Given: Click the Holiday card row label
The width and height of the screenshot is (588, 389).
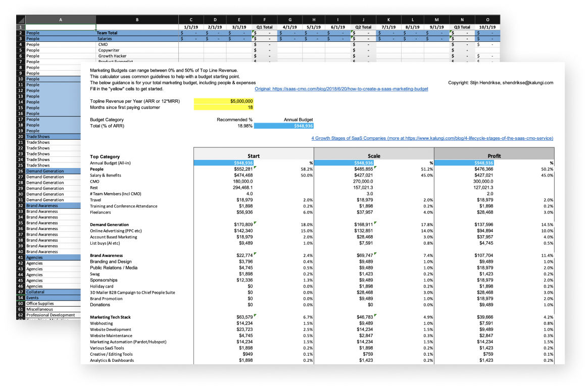Looking at the screenshot, I should (102, 287).
